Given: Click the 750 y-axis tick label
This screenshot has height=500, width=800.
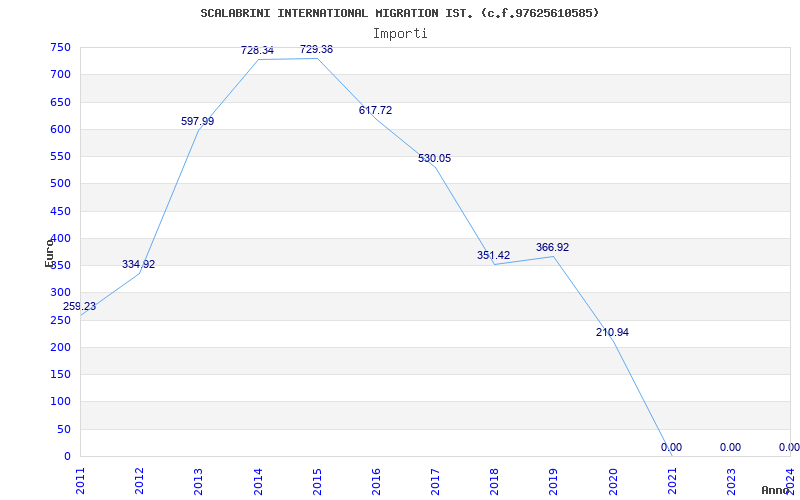Looking at the screenshot, I should (60, 47).
